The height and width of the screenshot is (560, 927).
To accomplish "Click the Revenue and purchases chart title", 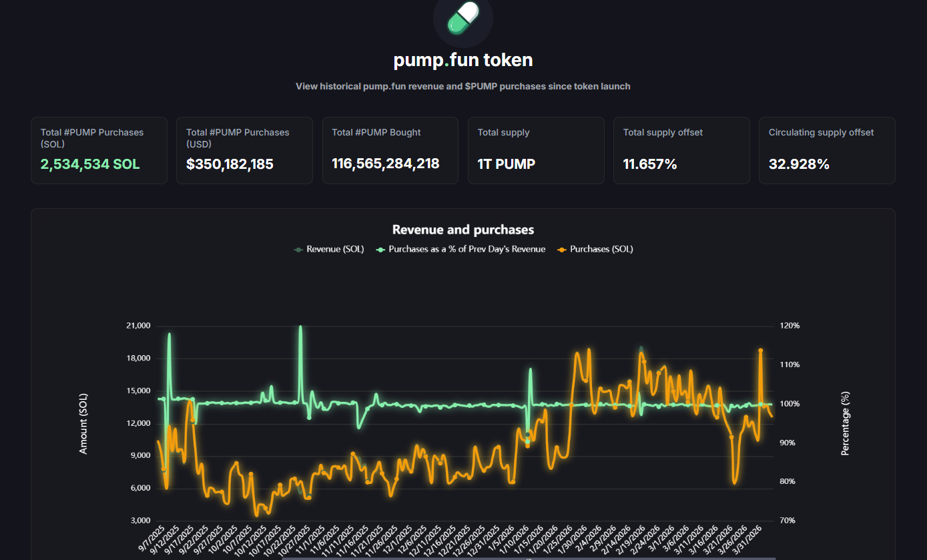I will tap(462, 229).
